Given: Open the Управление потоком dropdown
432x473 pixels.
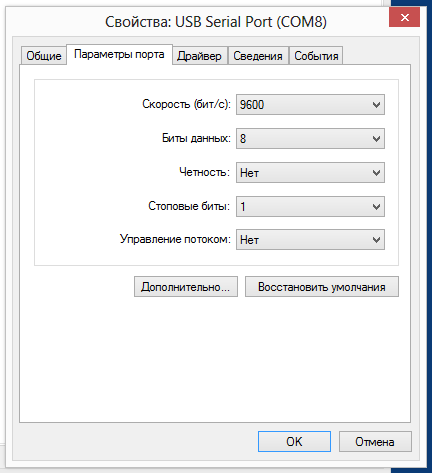Looking at the screenshot, I should (310, 240).
